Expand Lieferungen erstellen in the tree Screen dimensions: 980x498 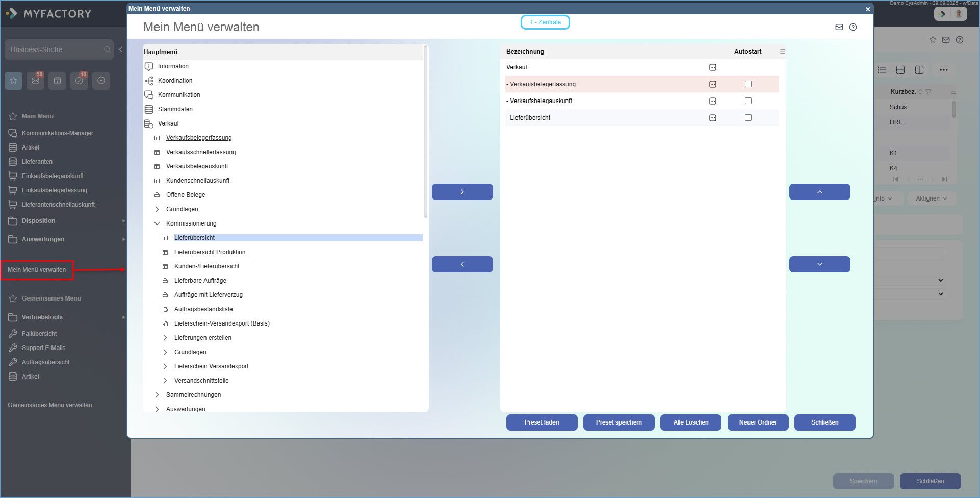165,338
